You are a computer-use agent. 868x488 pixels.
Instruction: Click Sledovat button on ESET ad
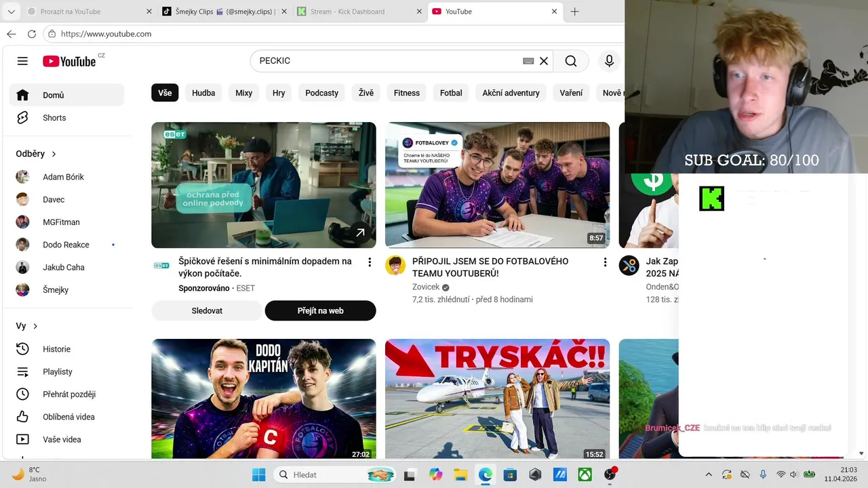tap(207, 310)
